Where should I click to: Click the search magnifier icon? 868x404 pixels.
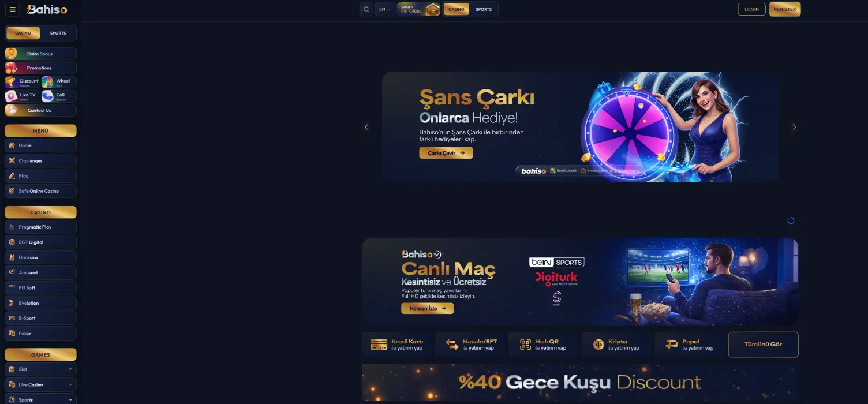[x=366, y=9]
